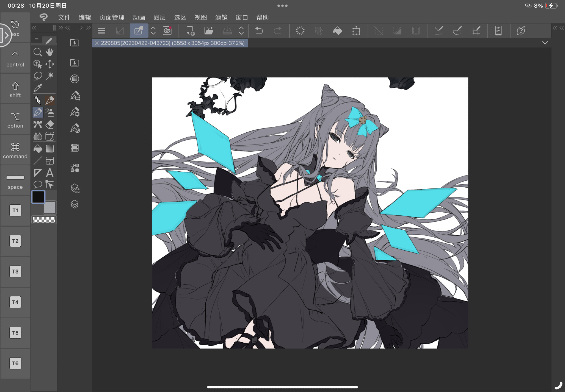The width and height of the screenshot is (565, 392).
Task: Select the Eraser tool
Action: (x=50, y=124)
